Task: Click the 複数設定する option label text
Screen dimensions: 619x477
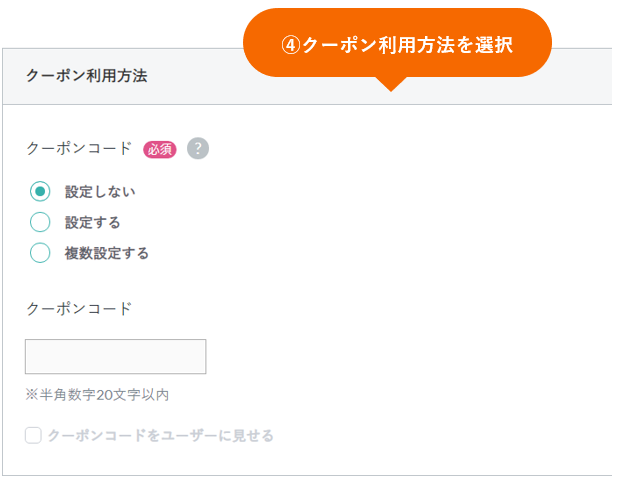Action: pos(107,253)
